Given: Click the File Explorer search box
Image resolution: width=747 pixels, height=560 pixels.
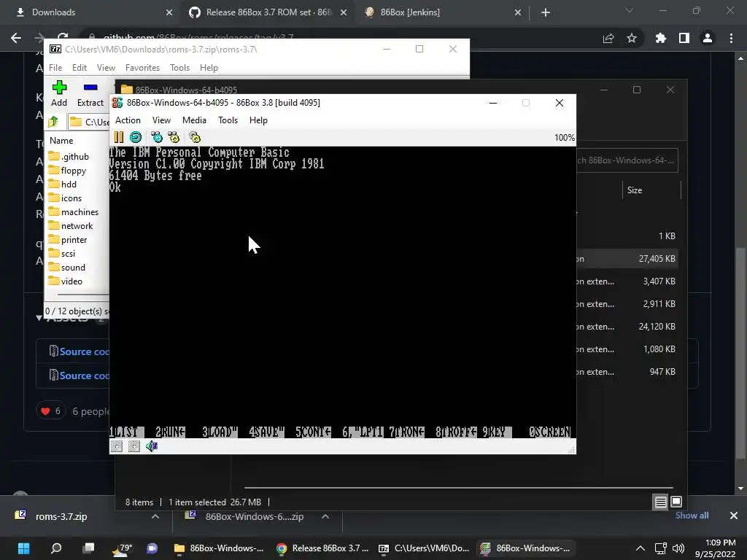Looking at the screenshot, I should [627, 160].
